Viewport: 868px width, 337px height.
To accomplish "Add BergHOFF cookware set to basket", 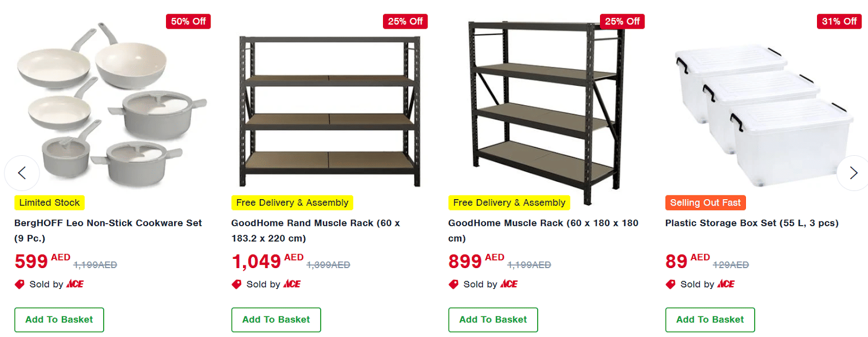I will click(x=59, y=320).
